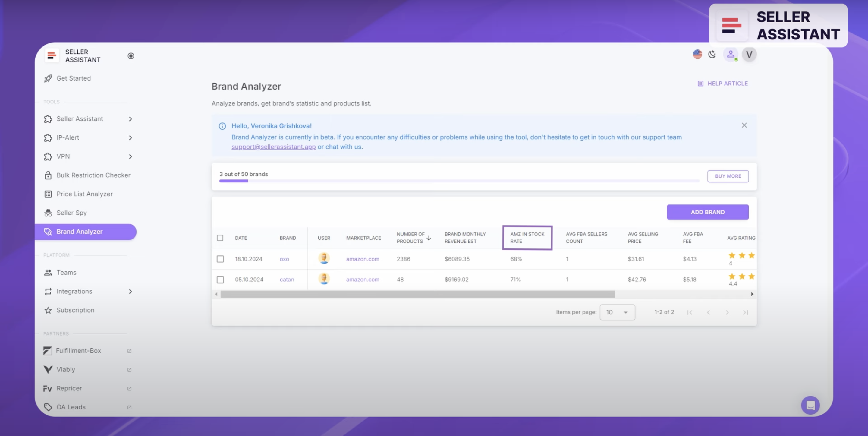The width and height of the screenshot is (868, 436).
Task: Click the ADD BRAND button
Action: click(707, 212)
